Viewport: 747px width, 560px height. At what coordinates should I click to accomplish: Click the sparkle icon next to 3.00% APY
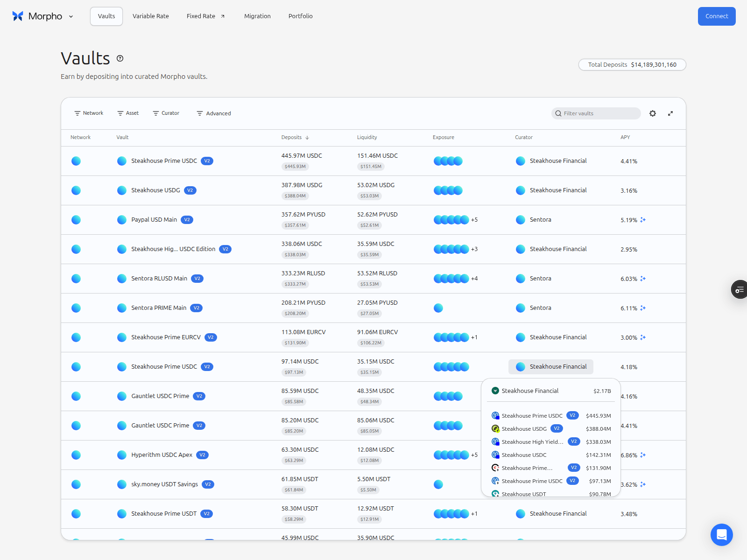click(643, 337)
